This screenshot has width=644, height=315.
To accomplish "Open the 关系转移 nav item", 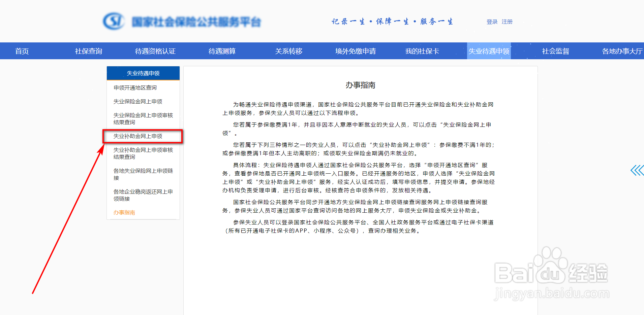I will click(289, 51).
